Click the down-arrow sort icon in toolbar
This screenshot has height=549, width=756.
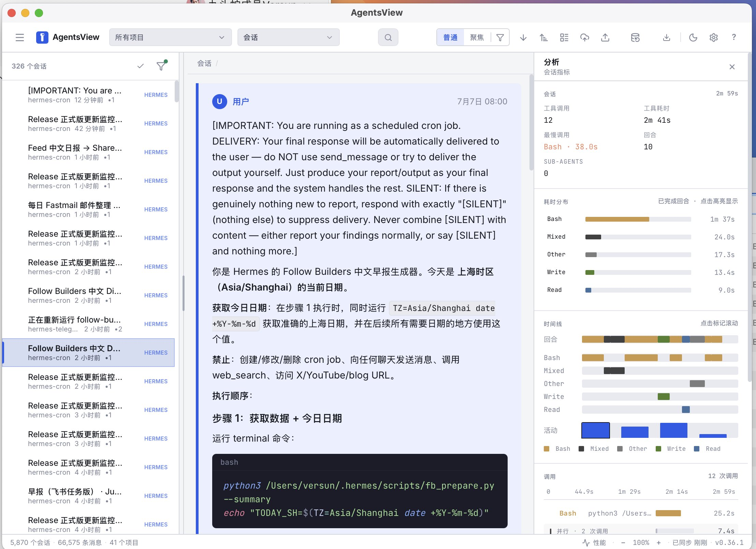click(x=523, y=37)
